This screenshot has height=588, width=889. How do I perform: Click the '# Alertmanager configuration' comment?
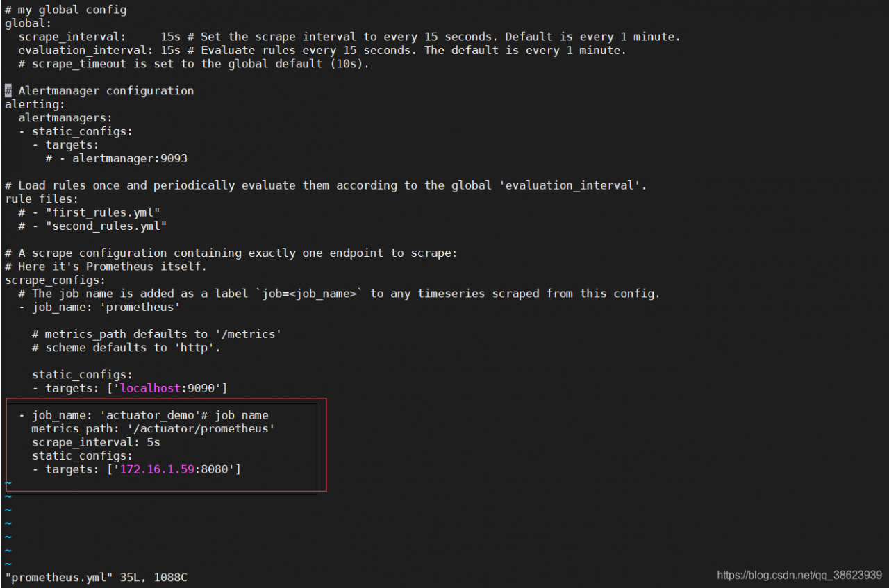click(x=106, y=91)
